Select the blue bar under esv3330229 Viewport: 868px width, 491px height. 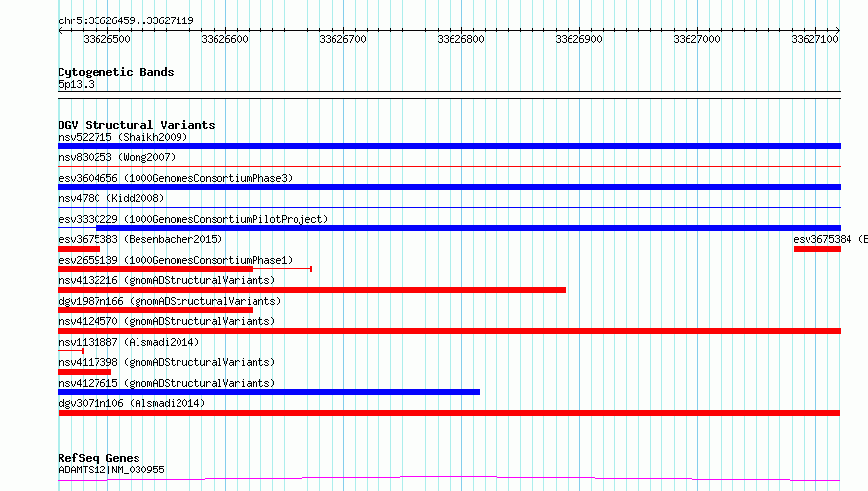pos(468,228)
